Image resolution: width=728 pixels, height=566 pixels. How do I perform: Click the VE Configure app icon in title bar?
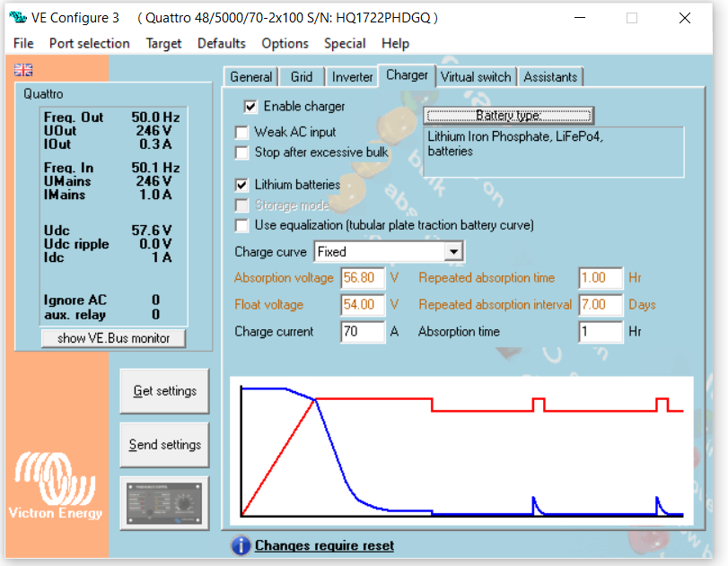18,18
